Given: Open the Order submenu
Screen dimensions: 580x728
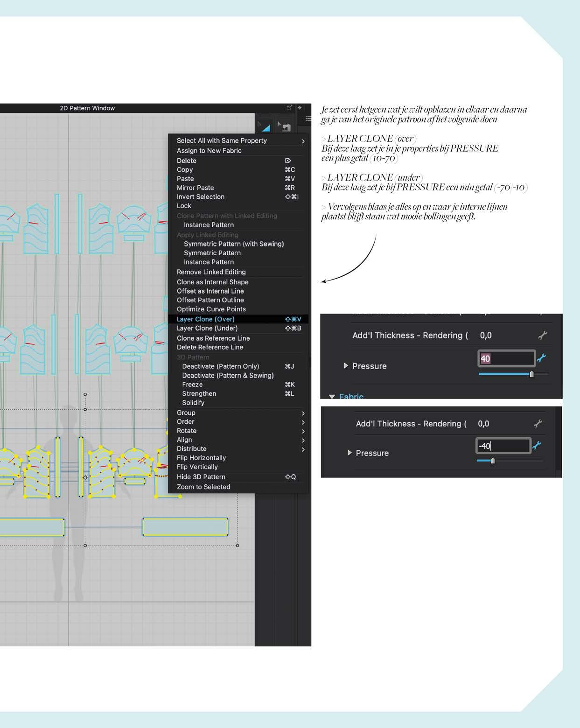Looking at the screenshot, I should pyautogui.click(x=238, y=422).
